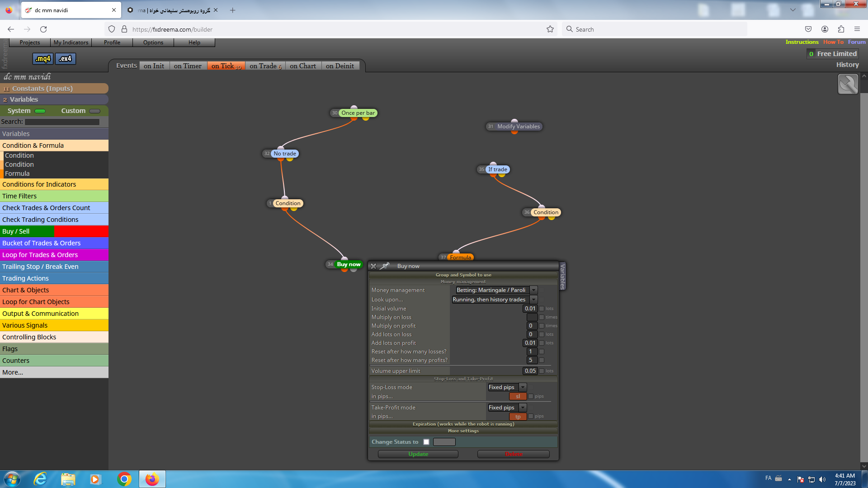Tick the Add lots on profit checkbox
Viewport: 868px width, 488px height.
542,343
